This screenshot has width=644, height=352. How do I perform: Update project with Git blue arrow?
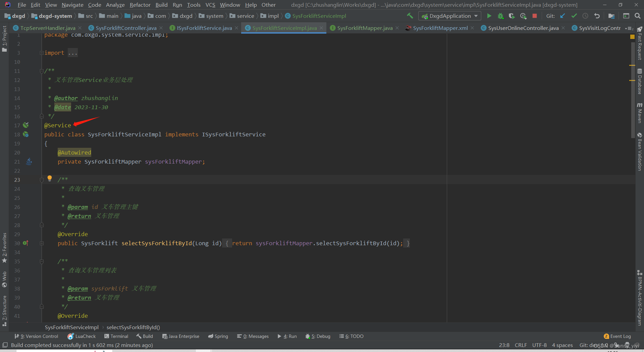tap(562, 16)
